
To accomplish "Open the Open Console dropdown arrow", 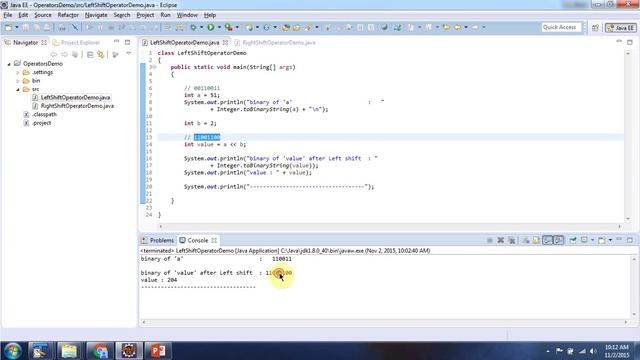I will click(610, 240).
